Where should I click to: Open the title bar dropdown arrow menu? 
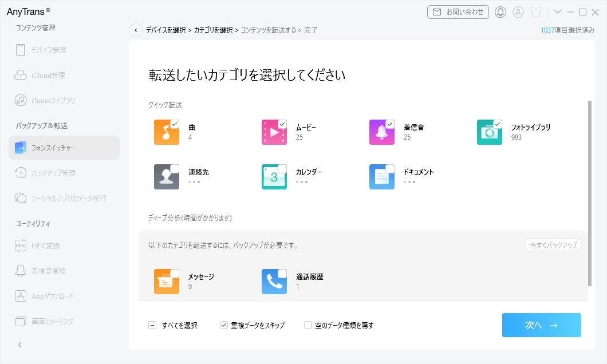tap(558, 12)
